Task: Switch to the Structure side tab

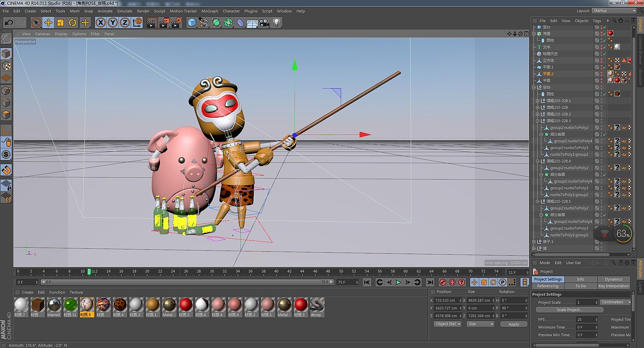Action: point(640,76)
